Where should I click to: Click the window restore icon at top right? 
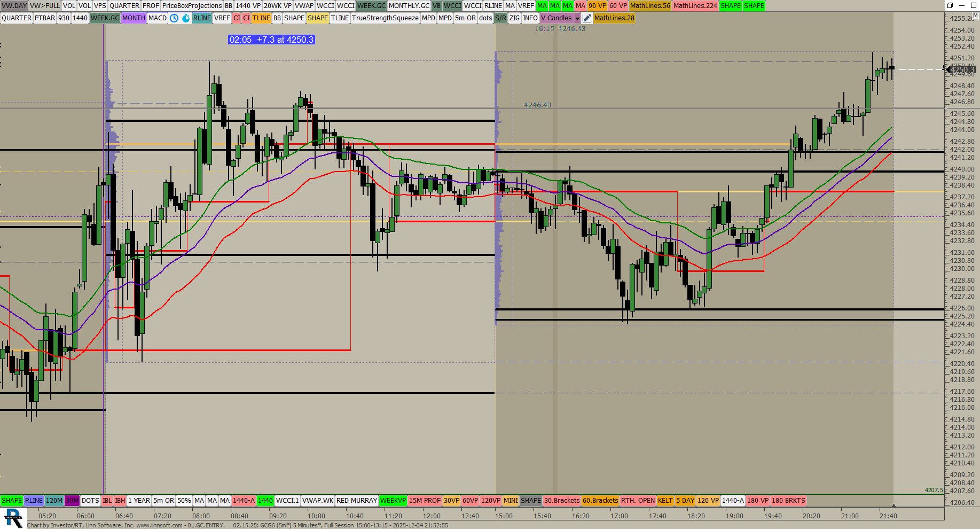(x=950, y=5)
